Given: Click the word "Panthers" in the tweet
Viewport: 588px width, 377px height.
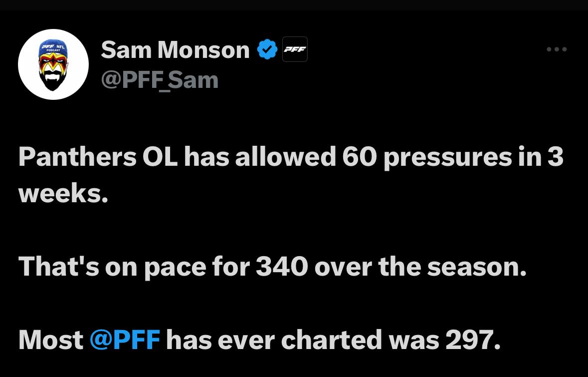Looking at the screenshot, I should click(77, 157).
